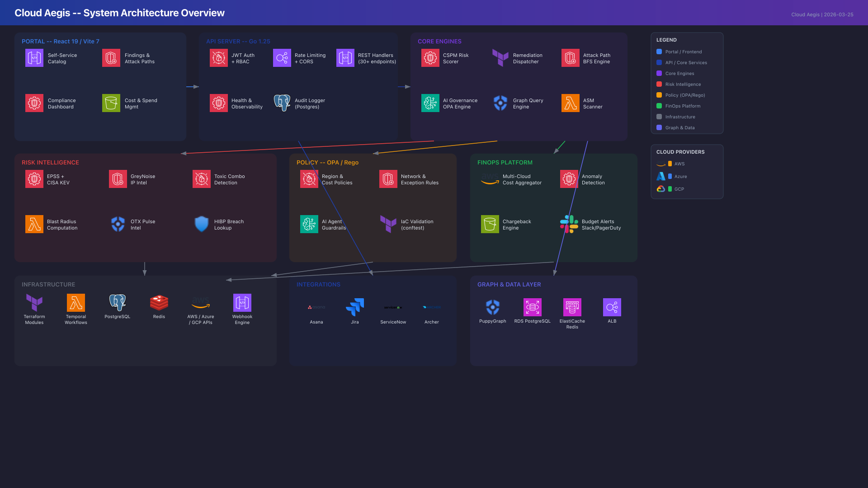Screen dimensions: 868x488
Task: Click the GCP label in Cloud Providers
Action: pyautogui.click(x=679, y=189)
